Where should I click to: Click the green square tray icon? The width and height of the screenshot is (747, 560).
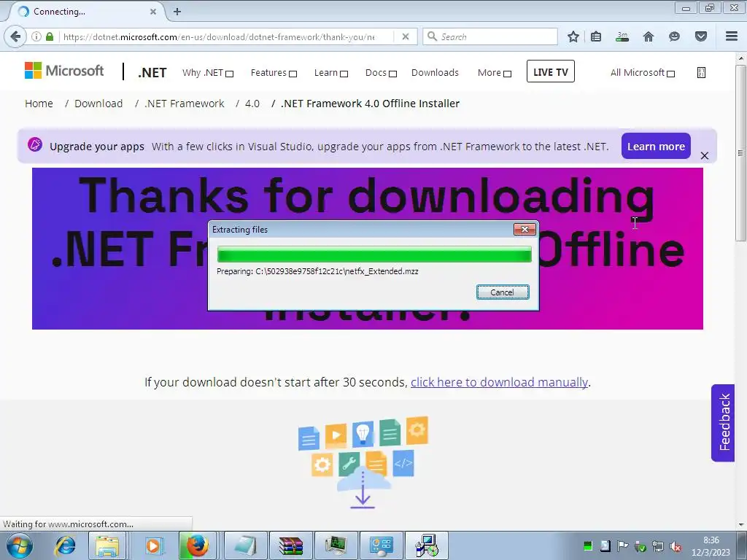click(x=587, y=545)
